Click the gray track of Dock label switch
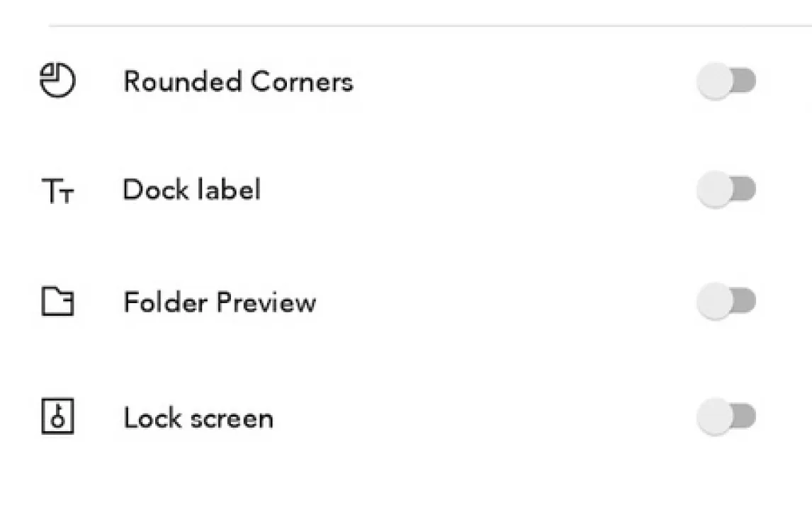 pos(745,189)
